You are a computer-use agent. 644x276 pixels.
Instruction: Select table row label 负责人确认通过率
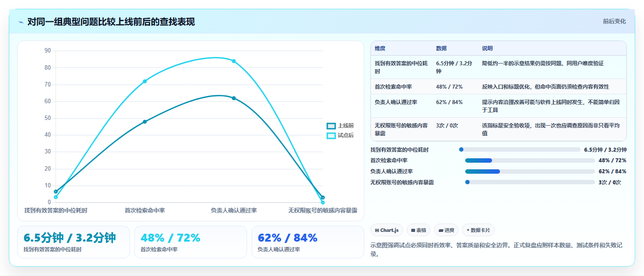click(396, 102)
